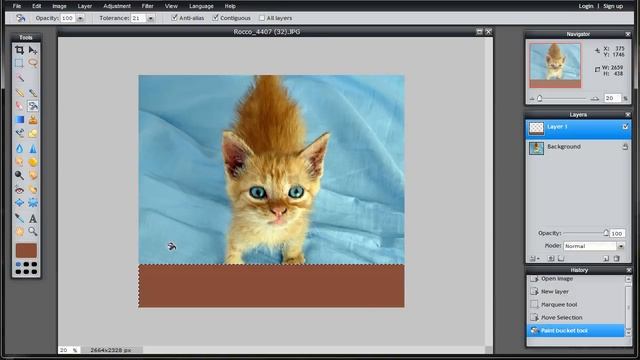Select the Background layer row
Image resolution: width=640 pixels, height=360 pixels.
(x=578, y=147)
